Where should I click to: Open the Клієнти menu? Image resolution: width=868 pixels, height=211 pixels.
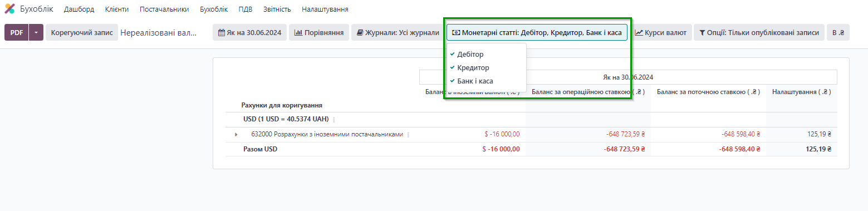[x=117, y=9]
